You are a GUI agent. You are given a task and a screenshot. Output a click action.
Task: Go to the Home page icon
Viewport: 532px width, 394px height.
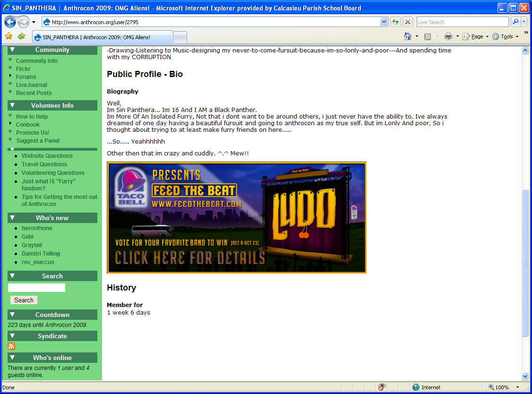pyautogui.click(x=407, y=36)
